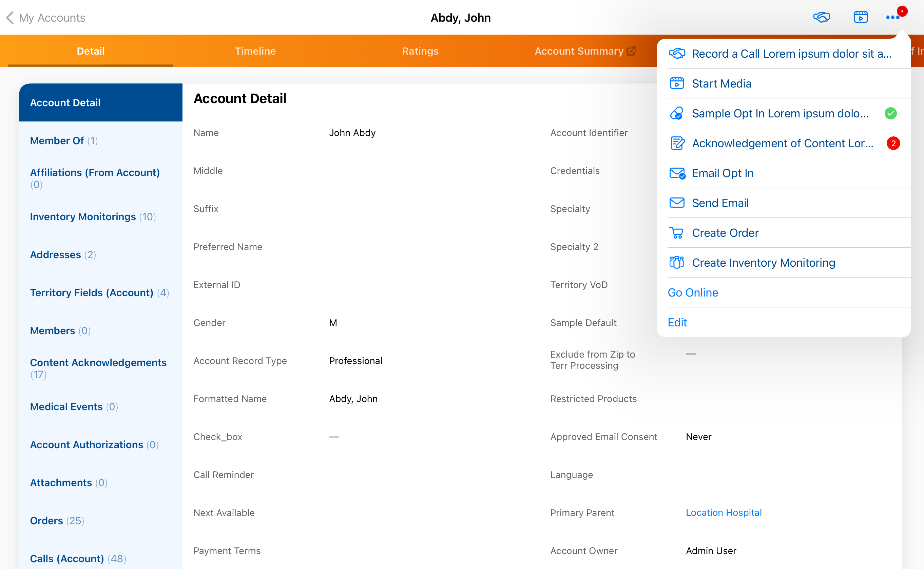
Task: Select Create Inventory Monitoring option
Action: (763, 262)
